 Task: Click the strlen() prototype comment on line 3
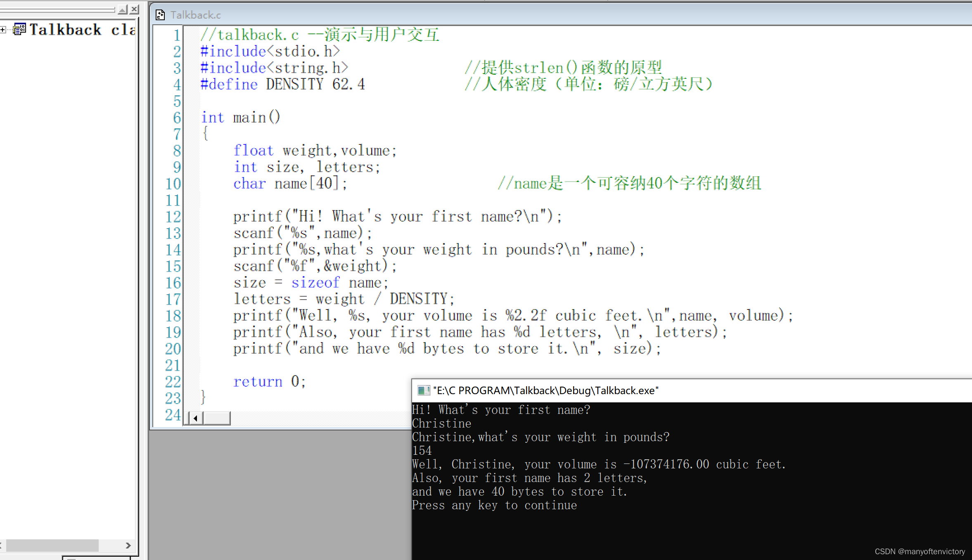coord(564,68)
